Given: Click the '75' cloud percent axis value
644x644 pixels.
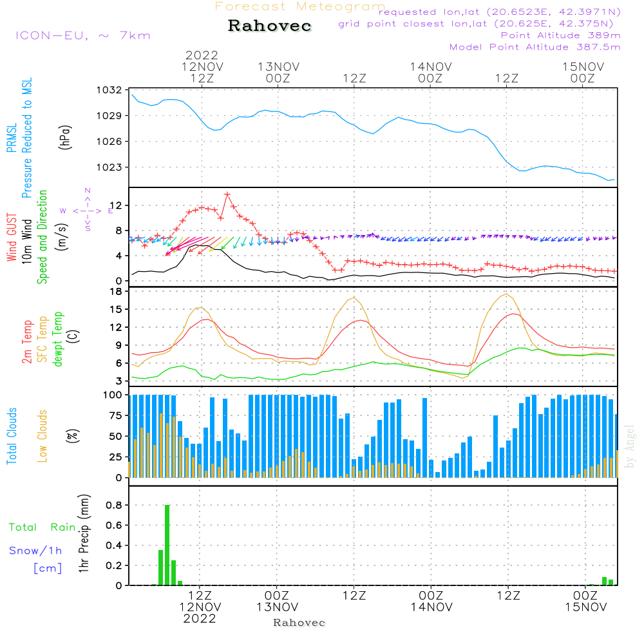Looking at the screenshot, I should (116, 415).
